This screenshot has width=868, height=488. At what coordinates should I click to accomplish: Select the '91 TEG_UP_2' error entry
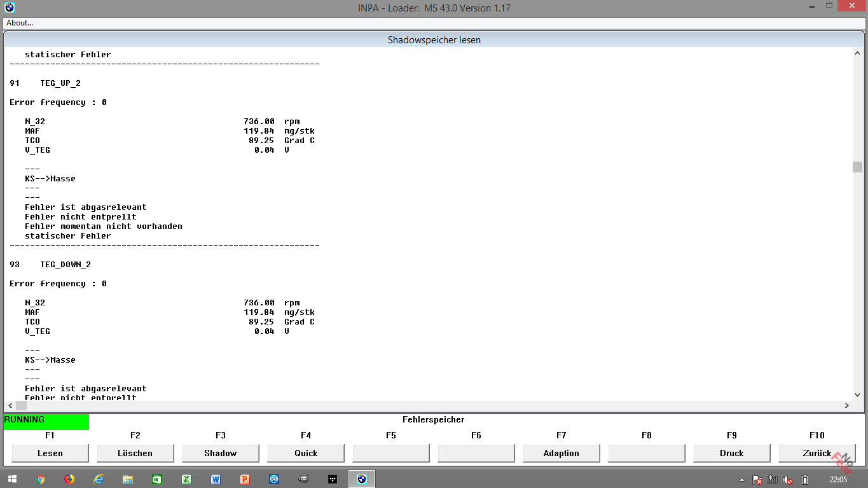click(x=45, y=83)
